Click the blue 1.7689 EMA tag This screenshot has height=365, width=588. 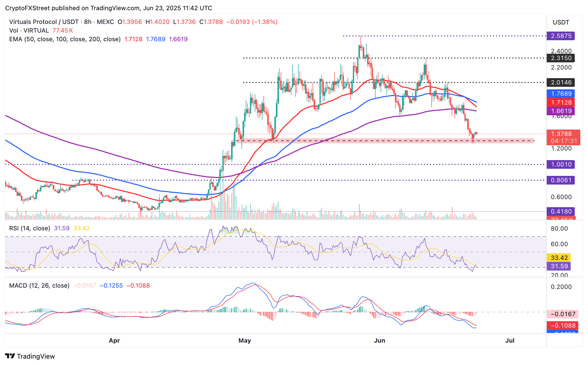coord(561,94)
